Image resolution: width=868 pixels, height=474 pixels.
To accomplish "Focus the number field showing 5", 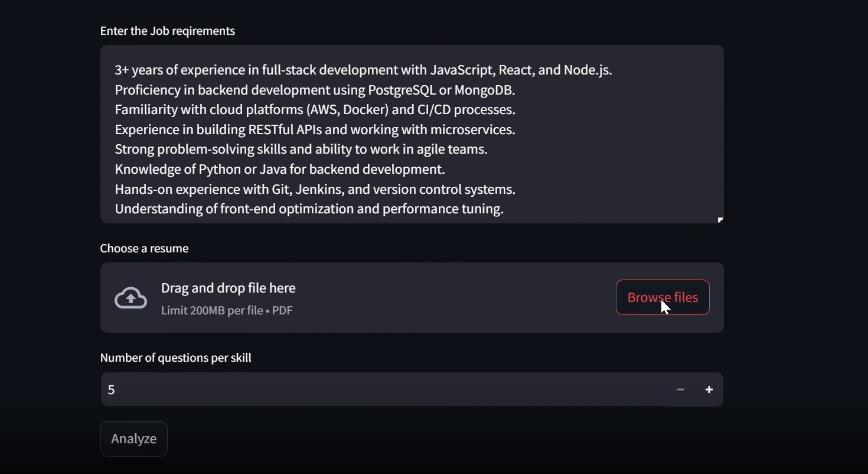I will click(x=383, y=389).
